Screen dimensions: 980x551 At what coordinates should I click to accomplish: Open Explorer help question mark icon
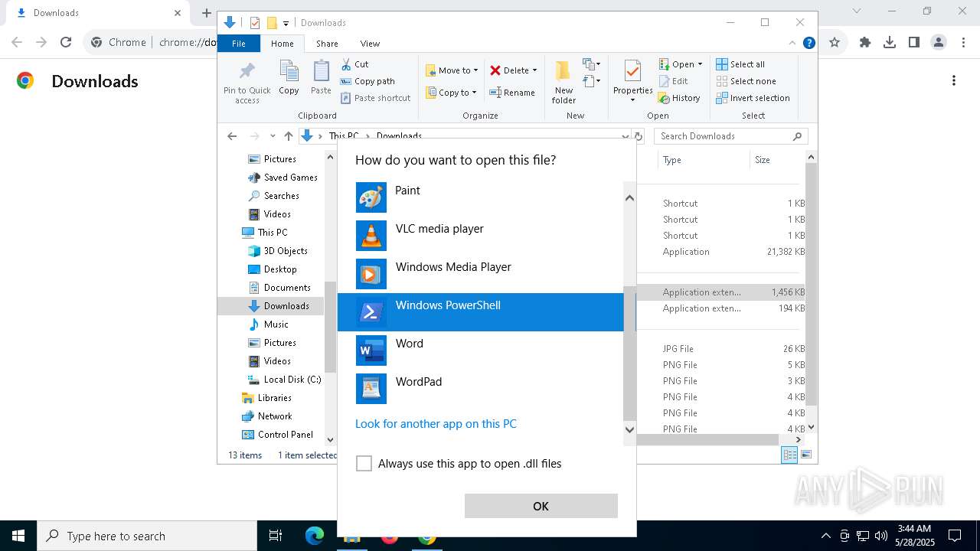(x=808, y=44)
